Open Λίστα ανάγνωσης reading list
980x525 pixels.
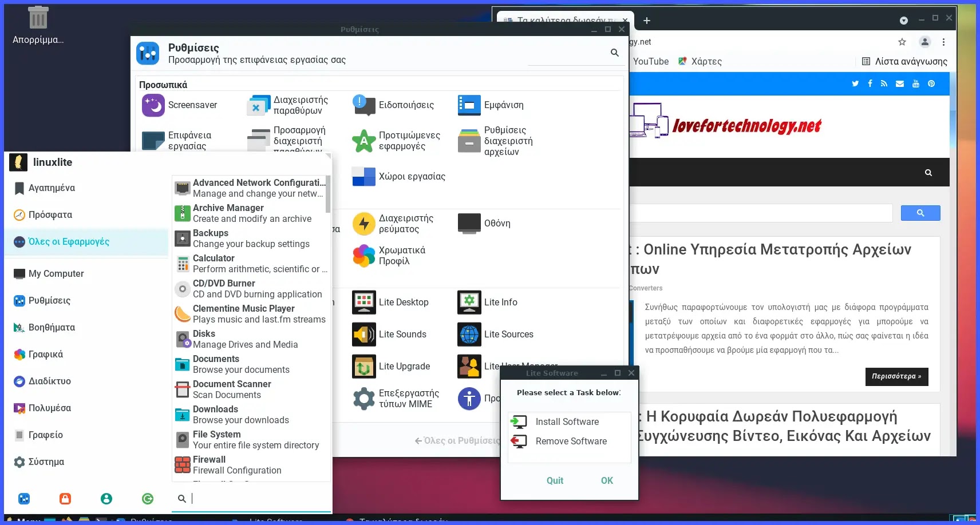point(904,62)
